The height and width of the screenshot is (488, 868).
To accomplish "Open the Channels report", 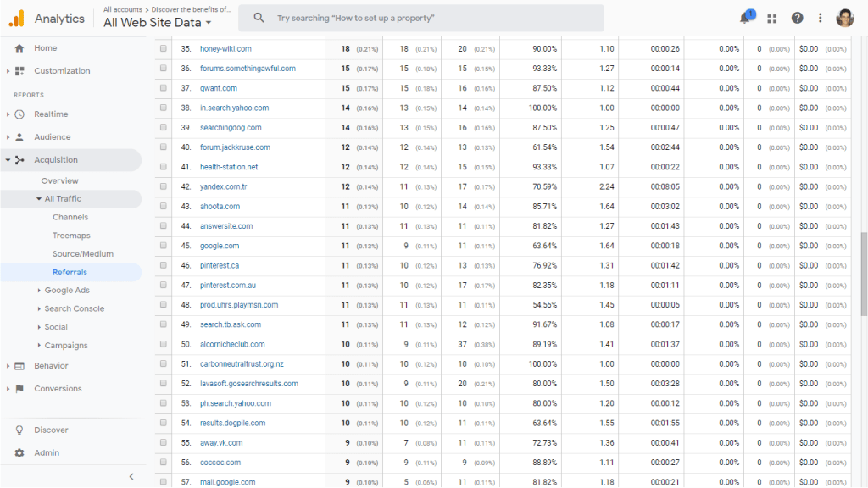I will pos(70,217).
